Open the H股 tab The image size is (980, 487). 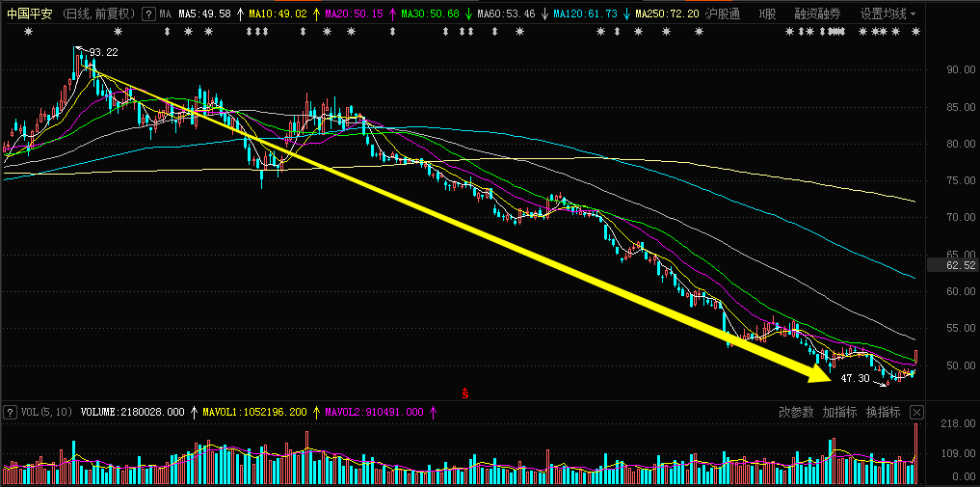tap(767, 14)
